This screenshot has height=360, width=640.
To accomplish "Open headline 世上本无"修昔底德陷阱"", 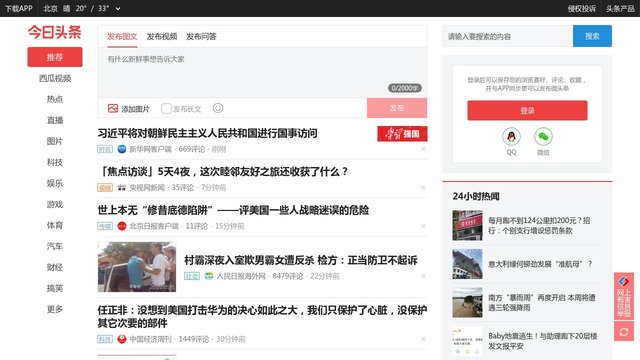I will point(233,210).
